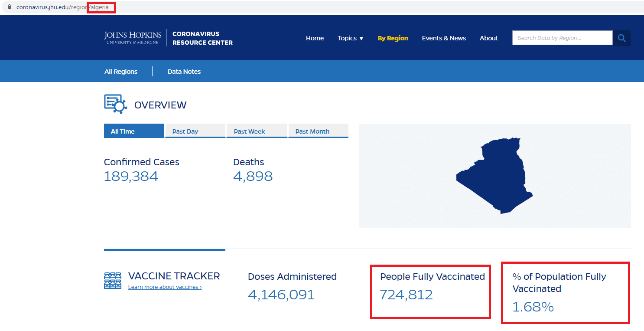Click the Coronavirus Resource Center title
Viewport: 644px width, 331px height.
point(202,38)
